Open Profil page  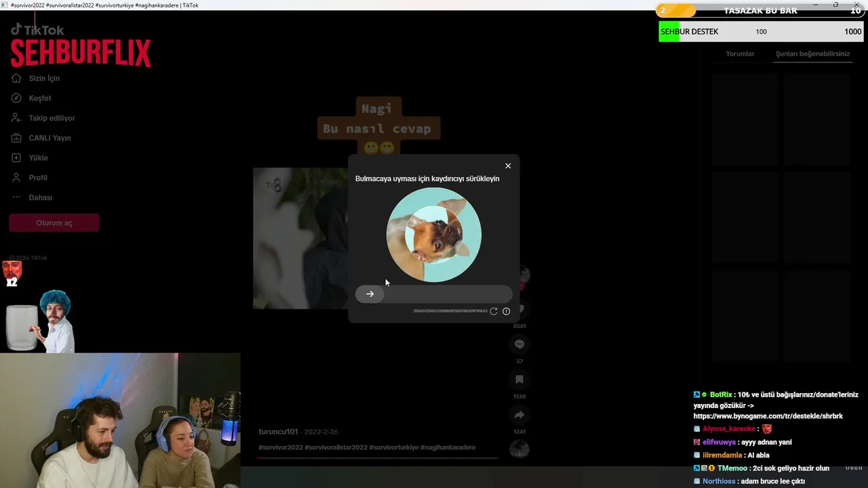pos(38,178)
